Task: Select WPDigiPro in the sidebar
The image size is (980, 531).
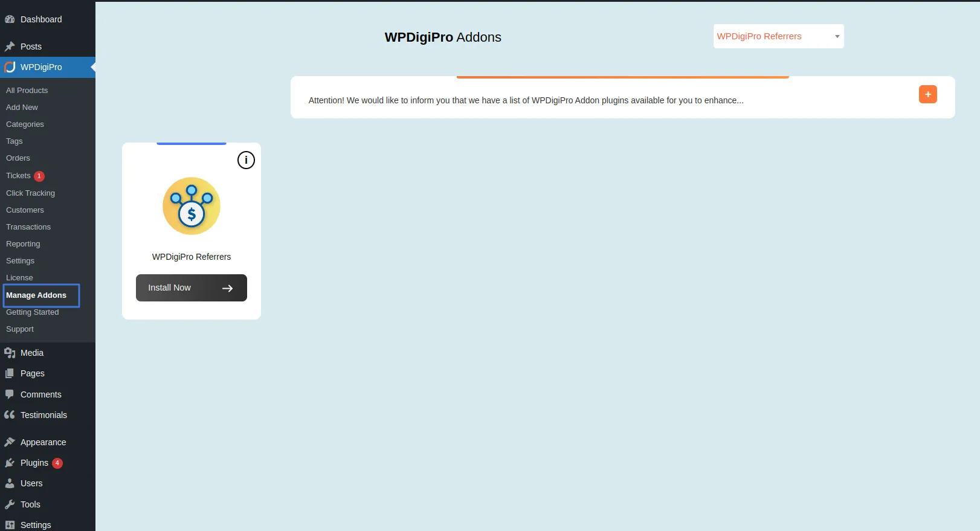Action: pos(41,67)
